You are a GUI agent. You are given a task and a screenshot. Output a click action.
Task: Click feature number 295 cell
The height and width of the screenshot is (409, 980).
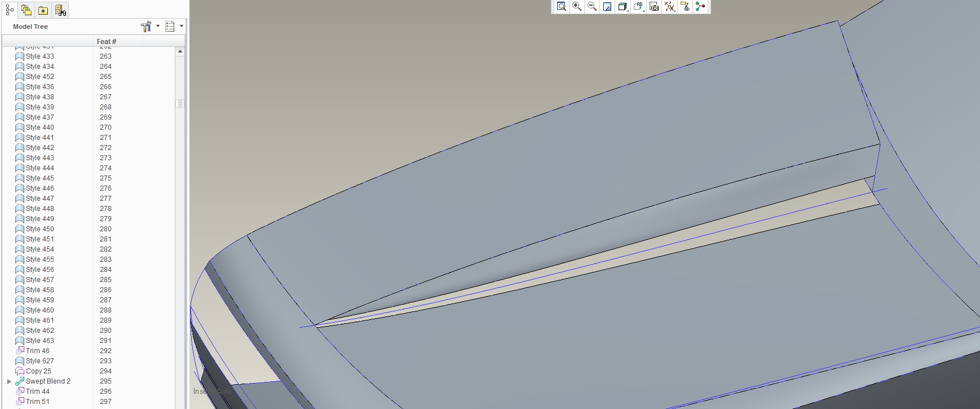tap(105, 381)
